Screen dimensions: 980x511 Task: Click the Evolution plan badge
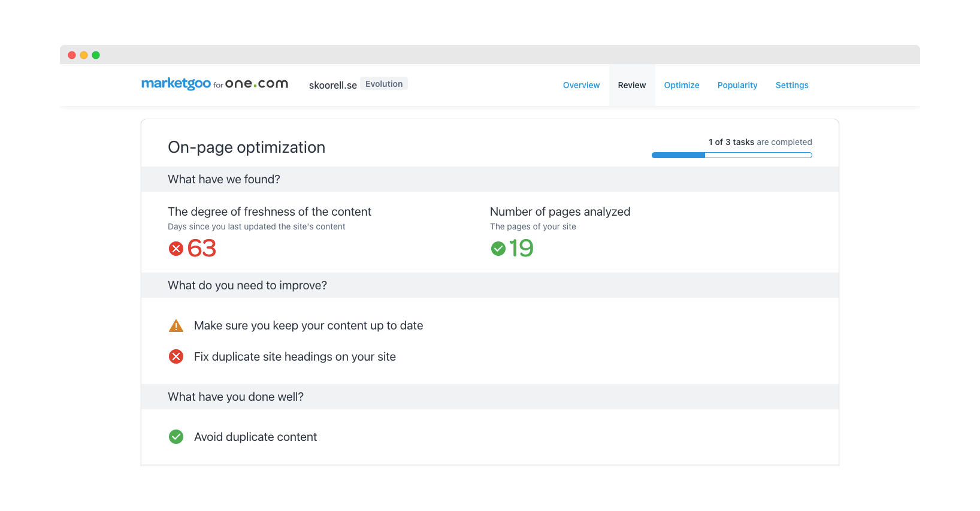384,84
